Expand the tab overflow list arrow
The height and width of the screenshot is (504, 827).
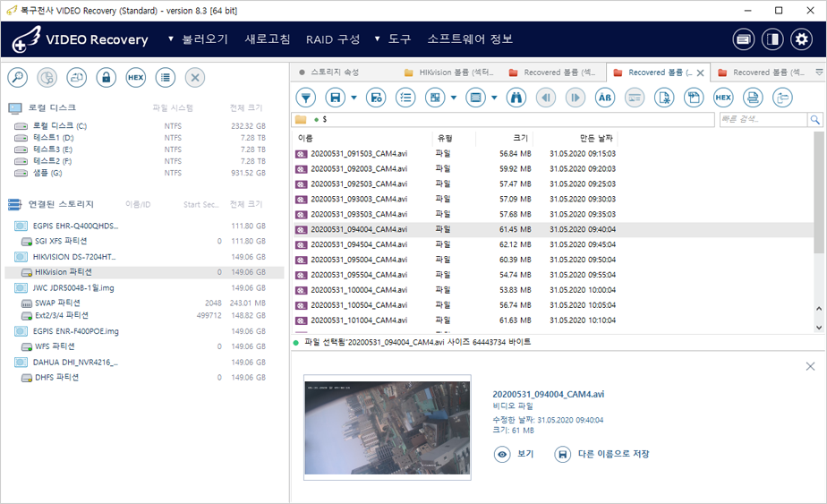click(x=819, y=73)
